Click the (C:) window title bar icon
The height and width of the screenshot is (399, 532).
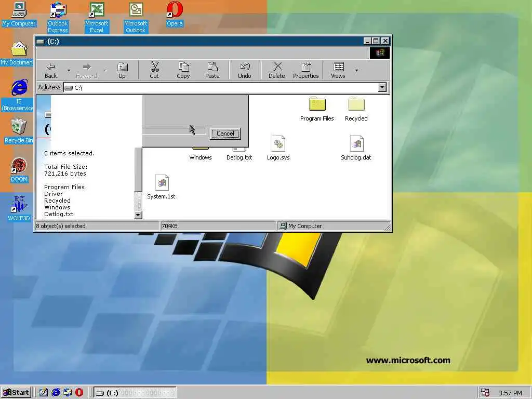[x=41, y=42]
